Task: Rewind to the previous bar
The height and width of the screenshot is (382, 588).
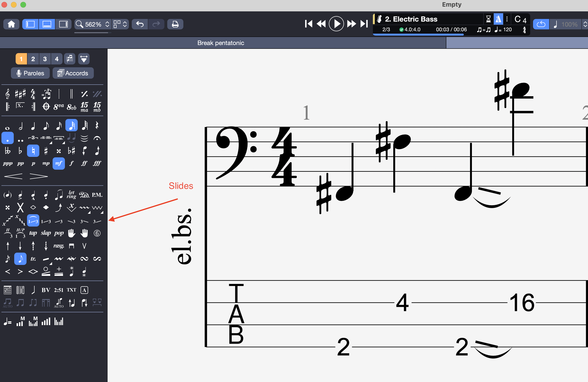Action: 321,24
